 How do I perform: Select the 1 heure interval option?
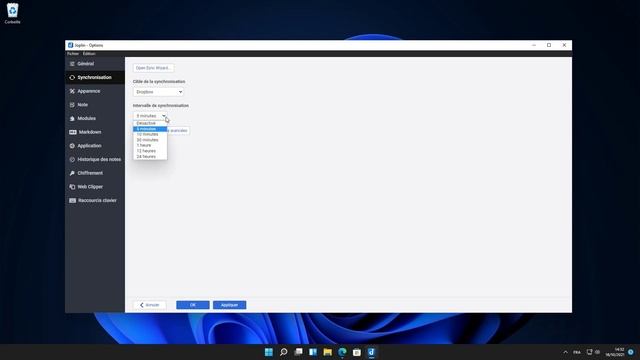point(150,145)
